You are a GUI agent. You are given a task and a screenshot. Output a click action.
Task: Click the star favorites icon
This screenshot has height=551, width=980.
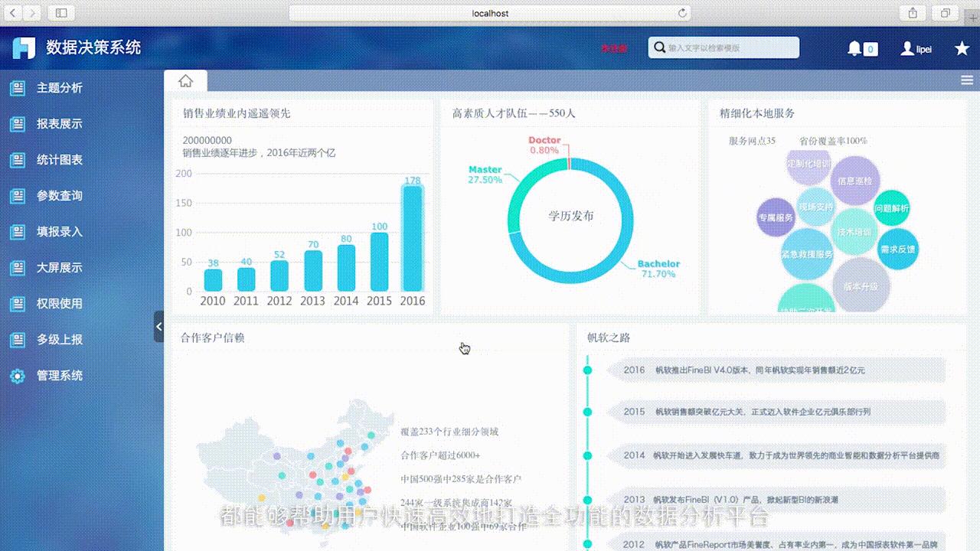[962, 47]
